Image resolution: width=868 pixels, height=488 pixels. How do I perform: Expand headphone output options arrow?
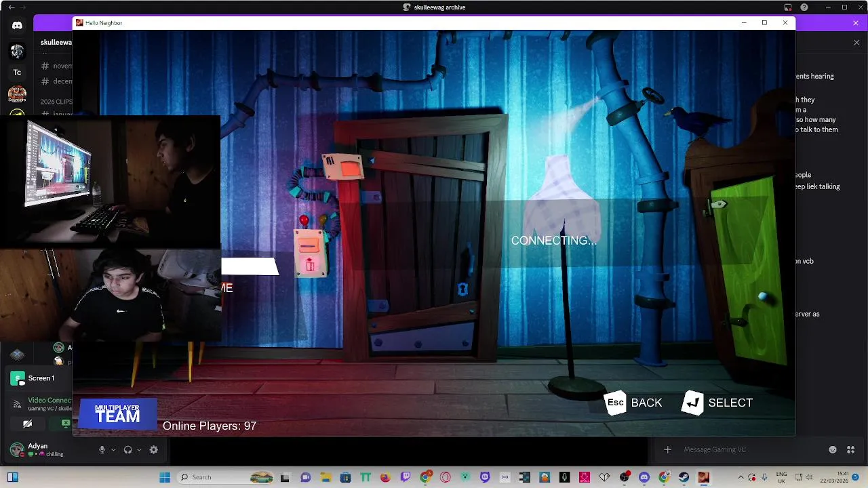click(x=139, y=450)
